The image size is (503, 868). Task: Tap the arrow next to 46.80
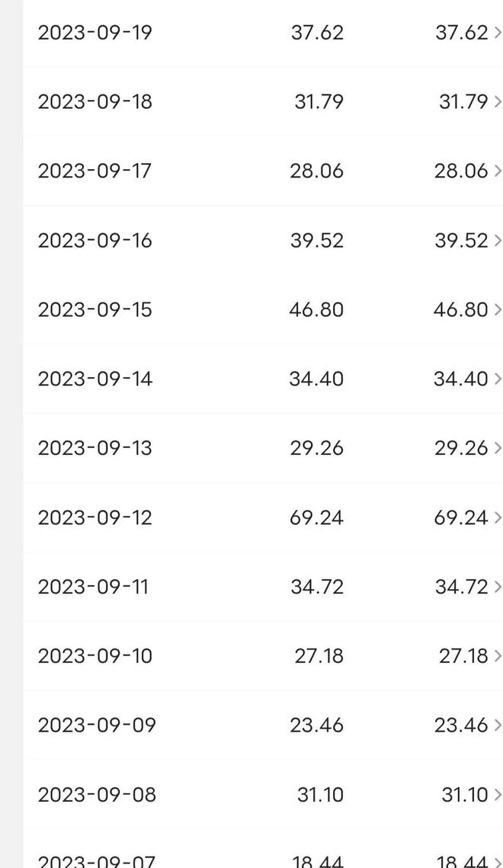(498, 309)
